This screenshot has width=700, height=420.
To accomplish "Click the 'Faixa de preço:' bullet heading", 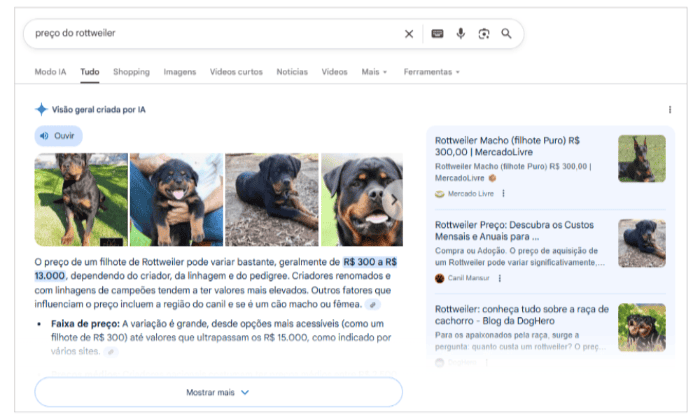I will (85, 324).
